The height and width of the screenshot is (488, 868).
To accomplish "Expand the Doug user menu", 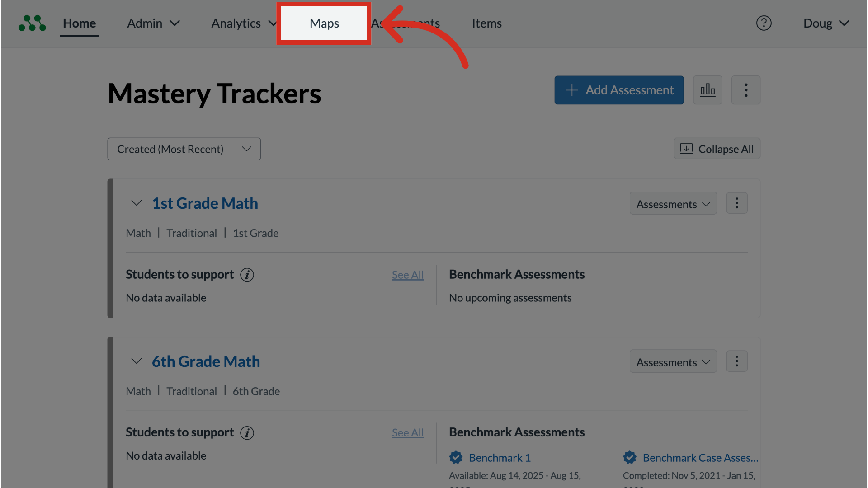I will point(826,23).
